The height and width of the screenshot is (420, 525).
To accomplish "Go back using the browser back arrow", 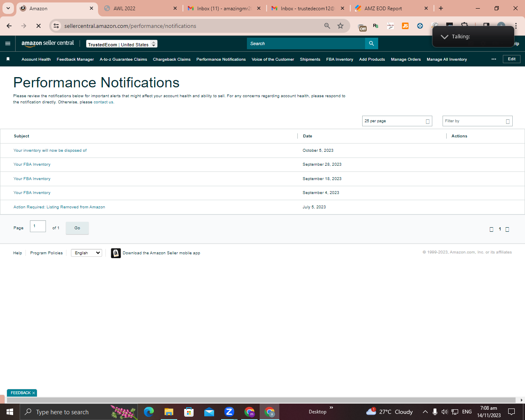I will pos(9,26).
